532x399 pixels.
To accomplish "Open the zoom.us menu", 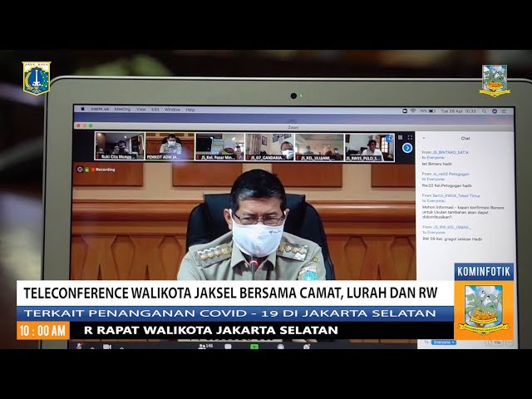I will tap(100, 109).
